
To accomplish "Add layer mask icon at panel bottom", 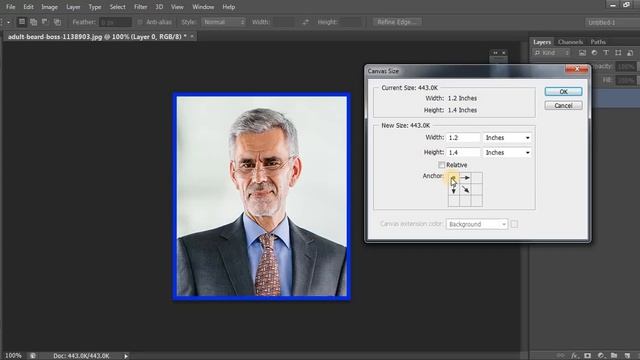I will tap(587, 356).
